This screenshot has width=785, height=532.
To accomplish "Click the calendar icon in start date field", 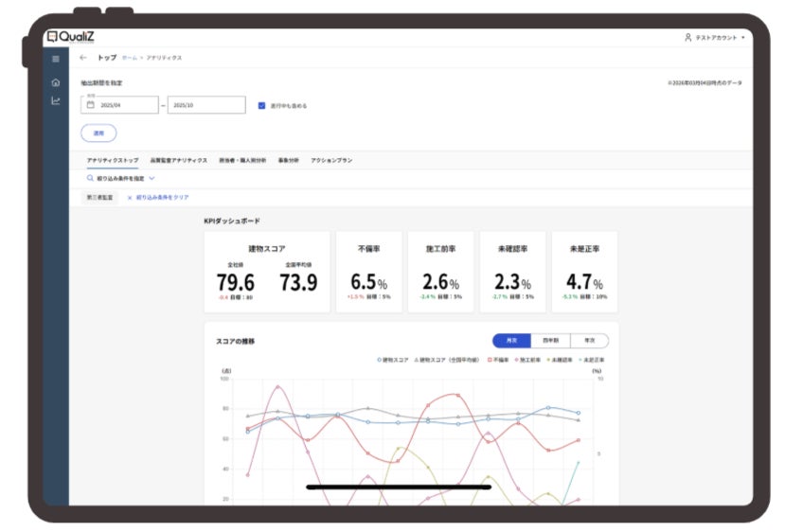I will [91, 104].
